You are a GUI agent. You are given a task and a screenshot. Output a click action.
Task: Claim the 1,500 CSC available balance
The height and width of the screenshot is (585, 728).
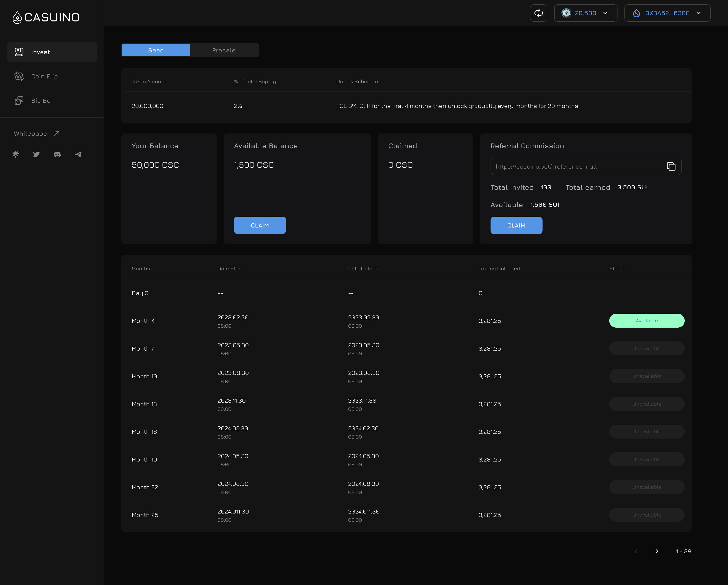260,225
